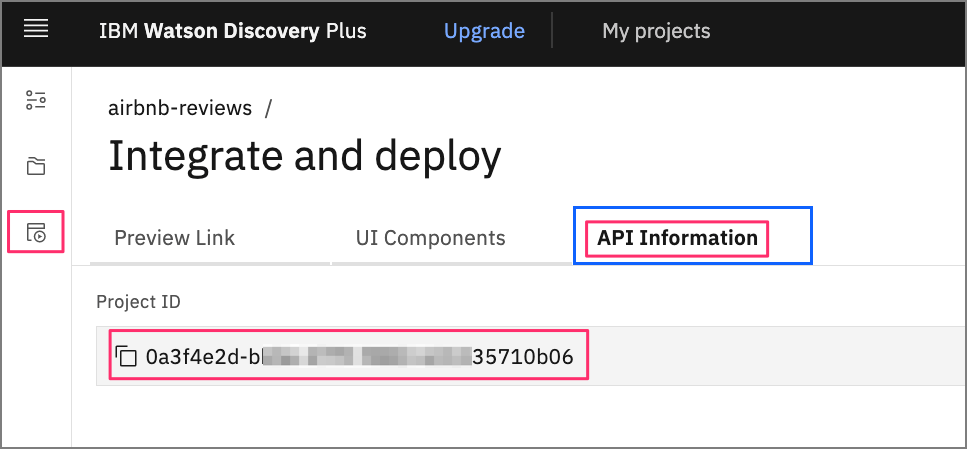
Task: Click the Project ID value field
Action: coord(531,356)
